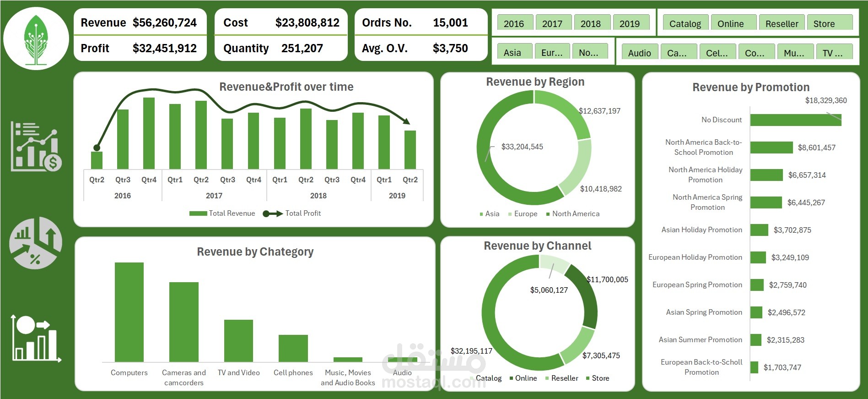Click the Ordrs No. value 15,001

[x=451, y=22]
